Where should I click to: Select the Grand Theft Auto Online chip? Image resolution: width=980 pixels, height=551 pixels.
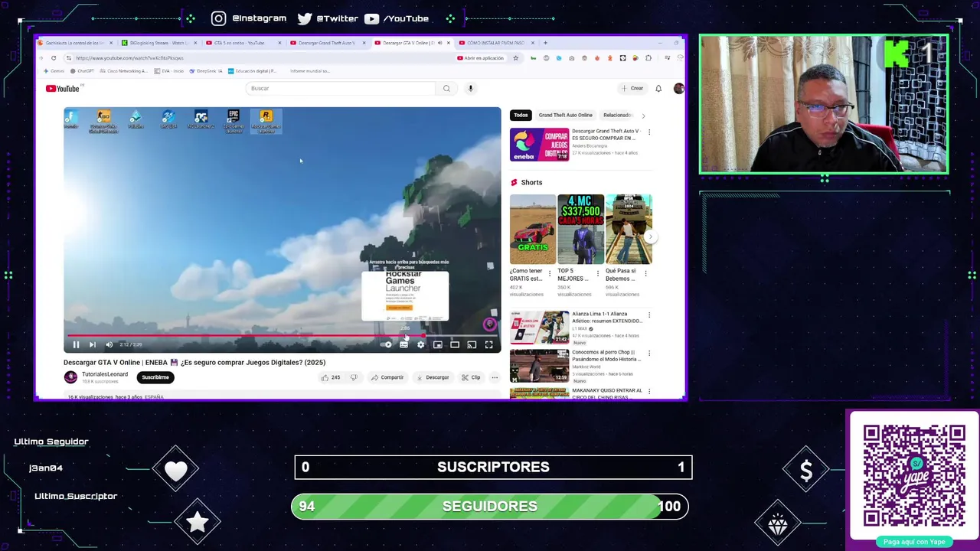click(x=565, y=115)
